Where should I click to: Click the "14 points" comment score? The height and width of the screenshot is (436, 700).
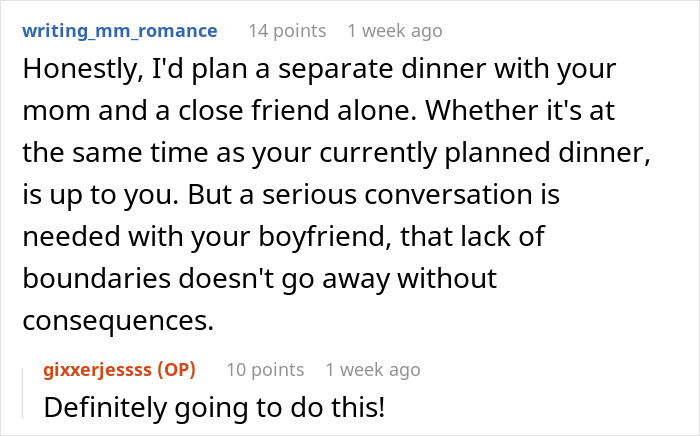point(286,31)
